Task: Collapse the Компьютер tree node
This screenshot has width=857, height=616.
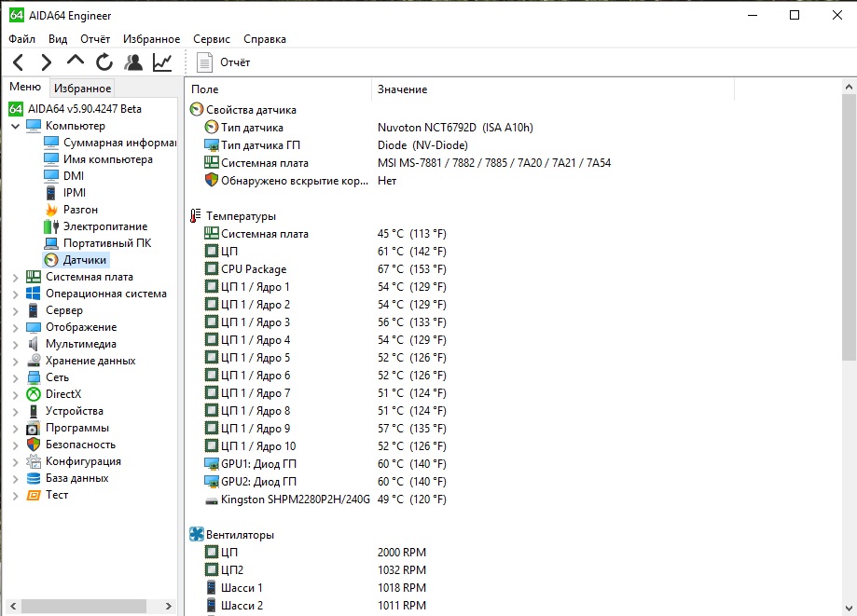Action: coord(15,126)
